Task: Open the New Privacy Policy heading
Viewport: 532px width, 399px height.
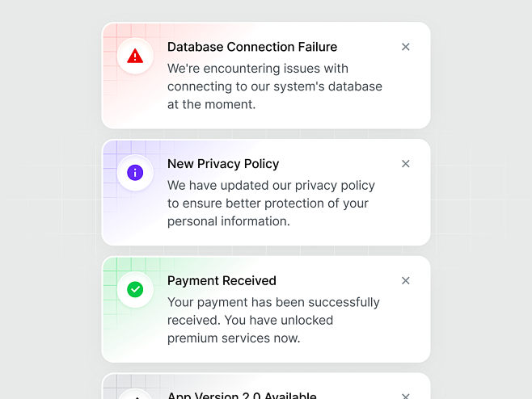Action: (x=223, y=164)
